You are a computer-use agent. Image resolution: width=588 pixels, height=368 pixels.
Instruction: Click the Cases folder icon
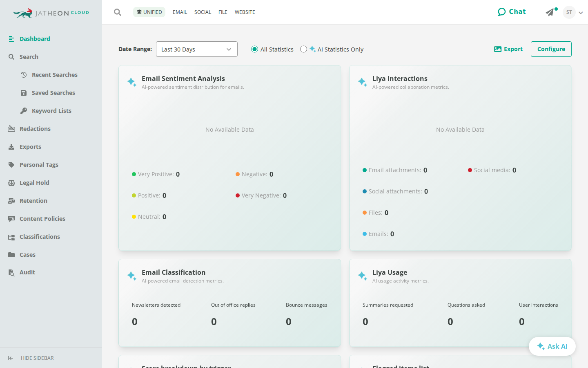(x=11, y=255)
